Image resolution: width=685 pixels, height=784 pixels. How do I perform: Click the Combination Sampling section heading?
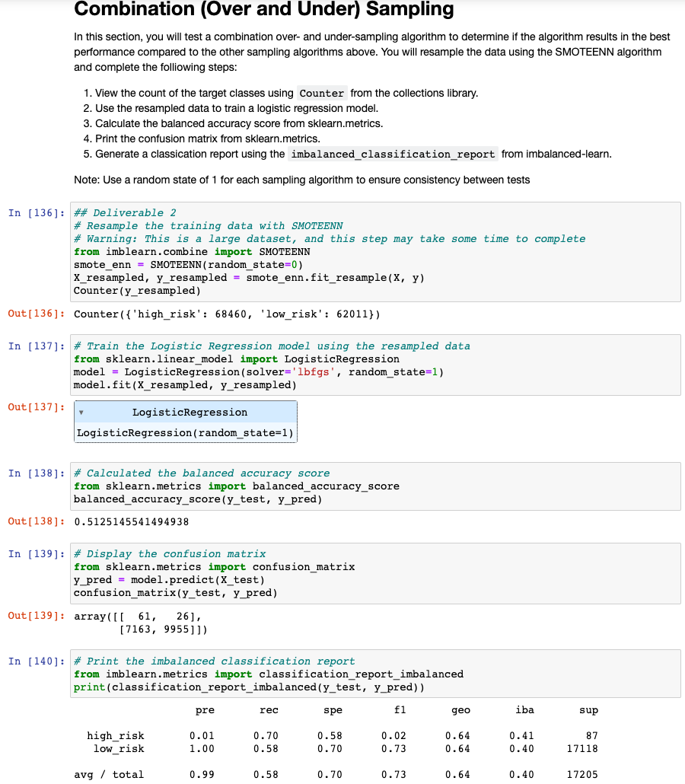(x=263, y=10)
